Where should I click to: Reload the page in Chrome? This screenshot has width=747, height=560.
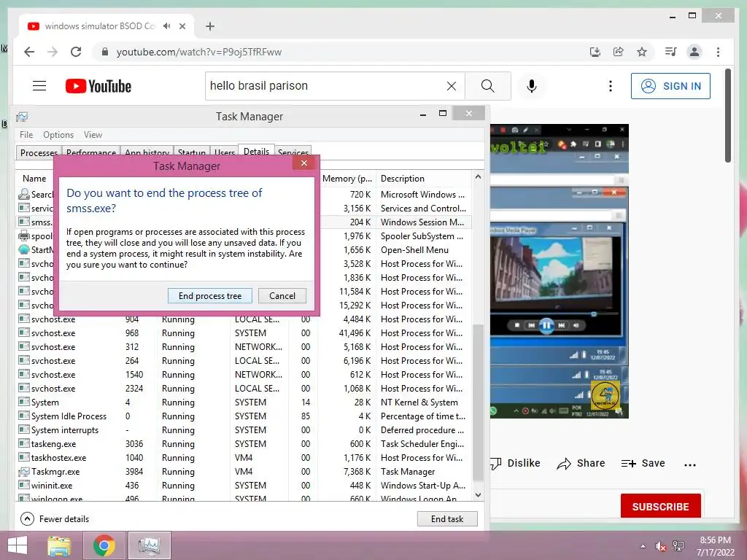[x=76, y=52]
